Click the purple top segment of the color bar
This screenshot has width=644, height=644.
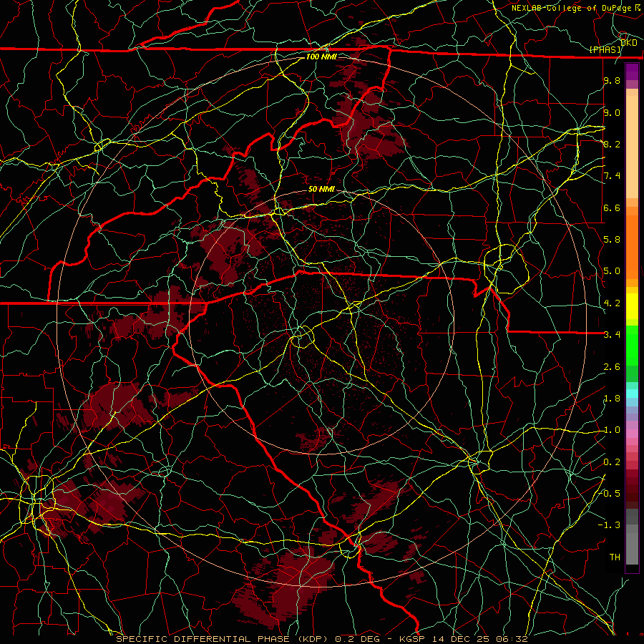tap(632, 72)
